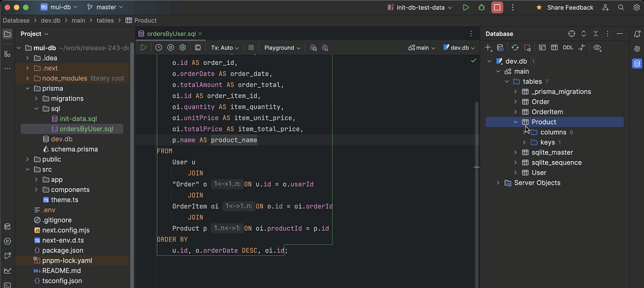
Task: Click the Refresh icon in Database panel
Action: tap(515, 48)
